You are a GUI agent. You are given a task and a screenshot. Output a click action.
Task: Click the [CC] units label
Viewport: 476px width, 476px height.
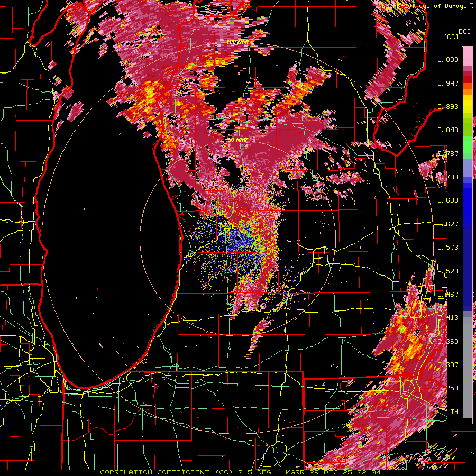coord(452,36)
